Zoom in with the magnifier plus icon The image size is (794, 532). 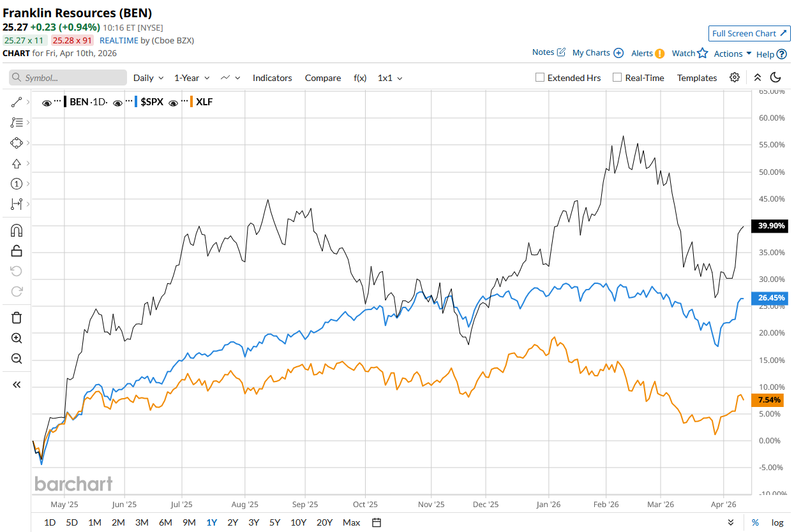tap(17, 338)
